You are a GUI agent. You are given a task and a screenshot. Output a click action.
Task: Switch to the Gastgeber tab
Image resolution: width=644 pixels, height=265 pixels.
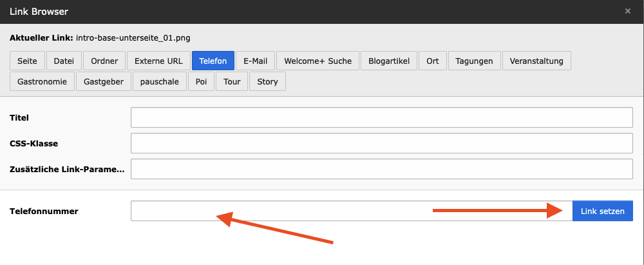coord(104,81)
